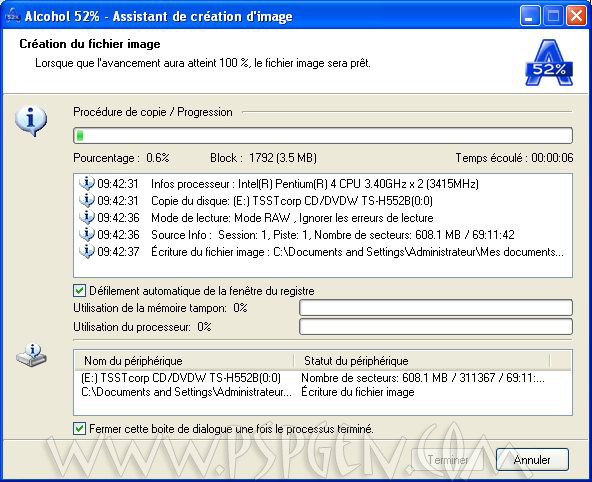This screenshot has width=592, height=482.
Task: Click the Alcohol 52% logo in header
Action: [x=549, y=63]
